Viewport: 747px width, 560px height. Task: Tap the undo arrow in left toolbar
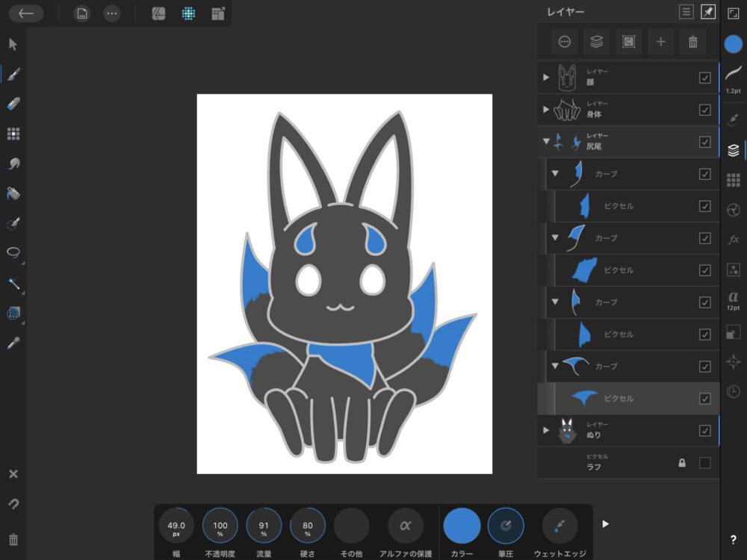coord(13,504)
